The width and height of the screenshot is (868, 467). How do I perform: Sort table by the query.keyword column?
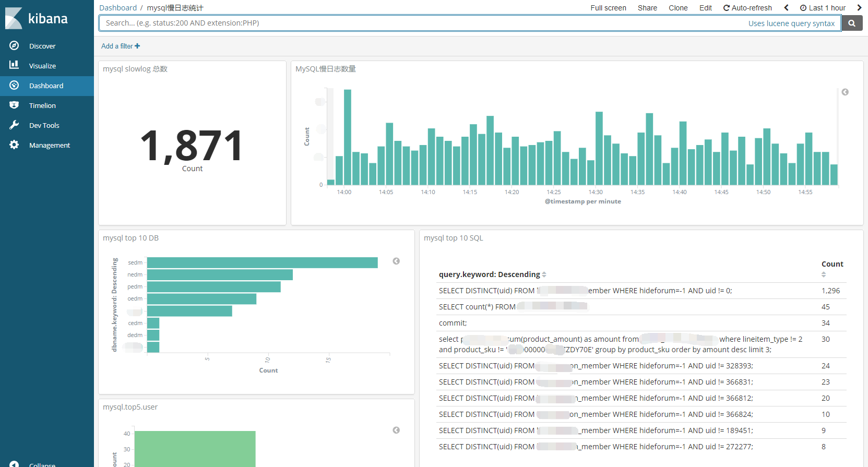coord(544,274)
